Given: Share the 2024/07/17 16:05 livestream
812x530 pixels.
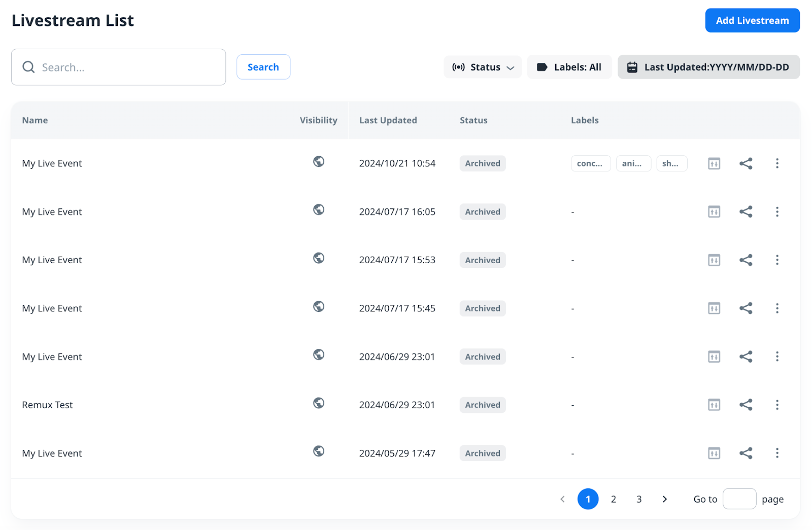Looking at the screenshot, I should pyautogui.click(x=746, y=211).
